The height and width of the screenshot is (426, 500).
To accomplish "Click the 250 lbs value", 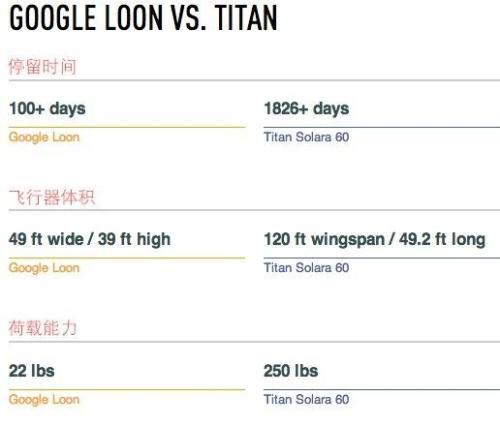I will click(x=291, y=371).
